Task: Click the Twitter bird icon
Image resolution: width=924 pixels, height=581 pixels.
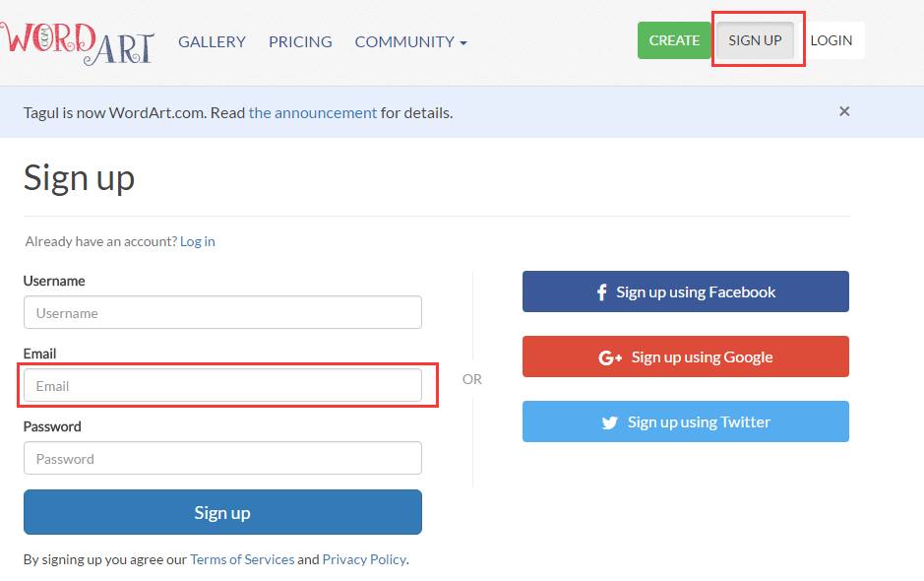Action: (x=610, y=422)
